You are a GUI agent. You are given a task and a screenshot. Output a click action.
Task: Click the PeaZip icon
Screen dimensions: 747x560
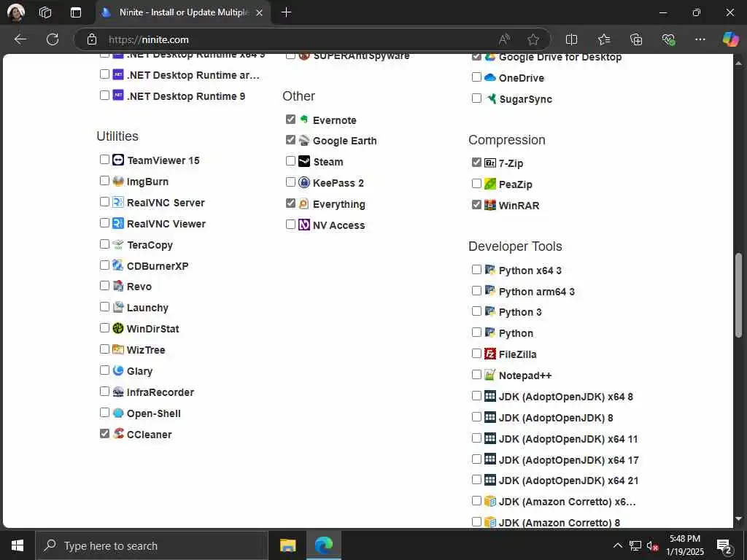click(x=490, y=184)
